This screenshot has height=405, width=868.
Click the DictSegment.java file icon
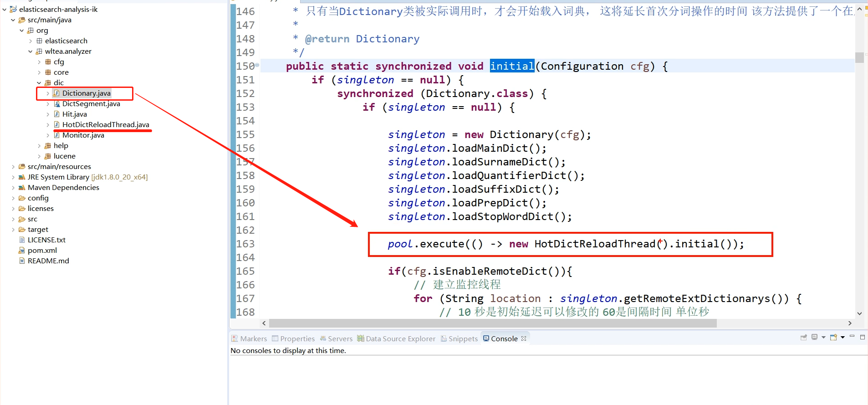click(x=56, y=103)
